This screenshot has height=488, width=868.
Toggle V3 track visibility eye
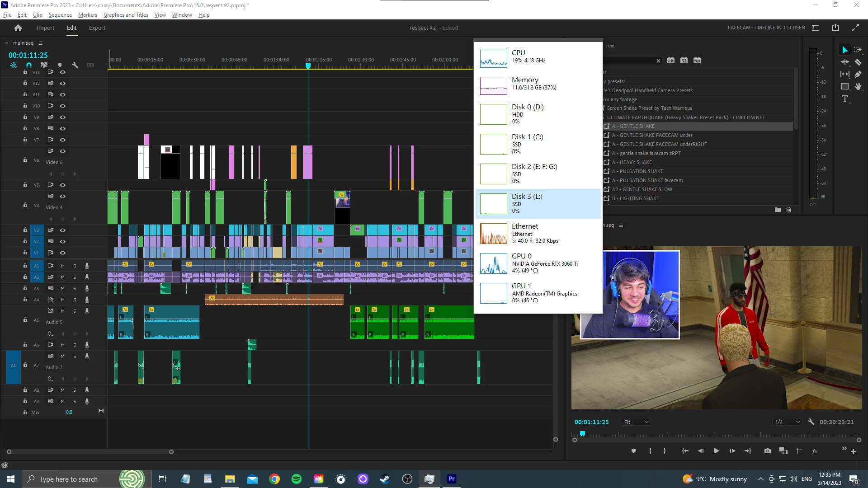click(63, 230)
